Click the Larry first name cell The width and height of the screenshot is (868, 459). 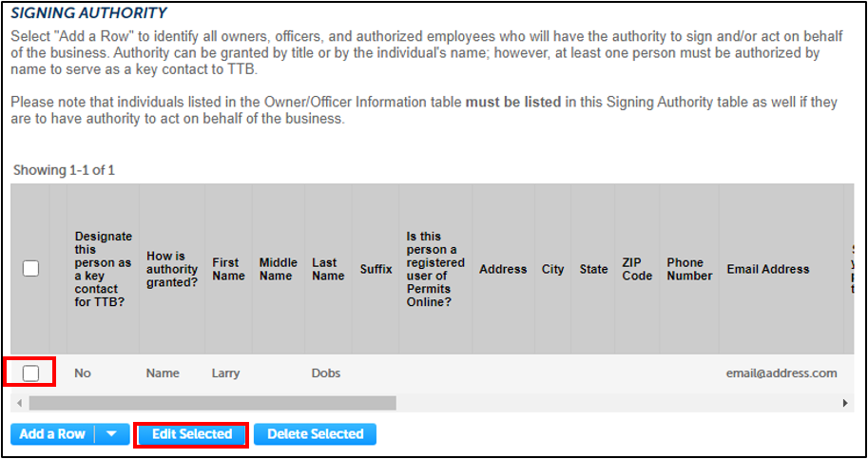pos(226,373)
